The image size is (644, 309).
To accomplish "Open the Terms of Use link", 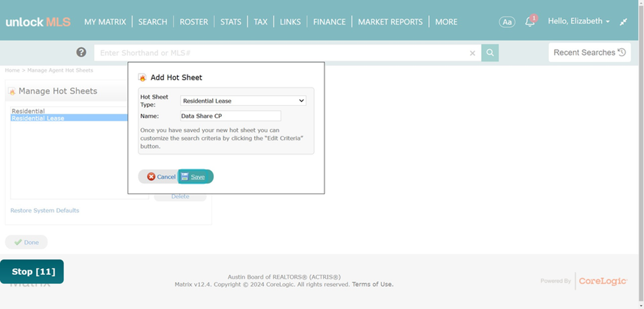I will click(372, 284).
